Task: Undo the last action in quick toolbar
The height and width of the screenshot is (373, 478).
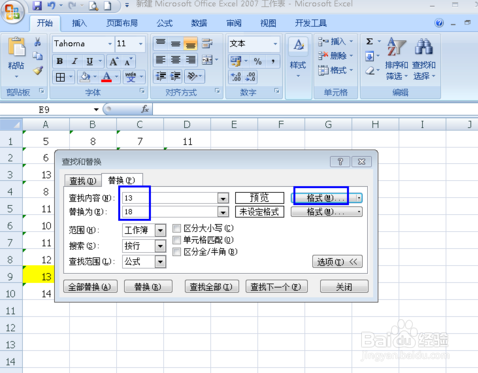Action: click(51, 5)
